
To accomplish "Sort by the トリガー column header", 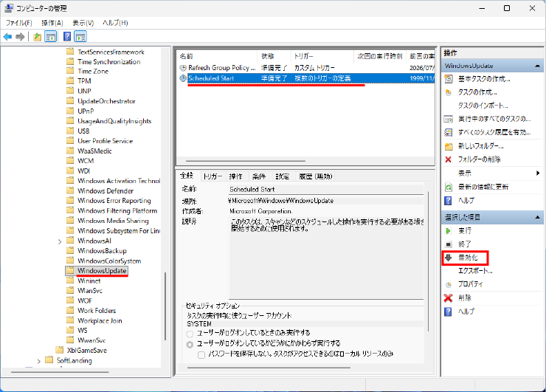I will 322,56.
